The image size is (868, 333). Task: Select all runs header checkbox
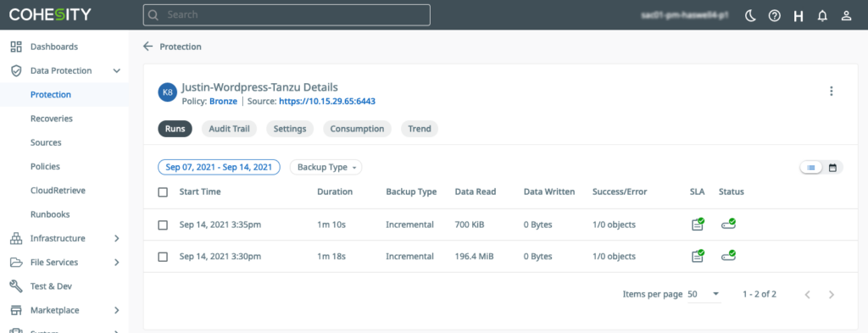(x=163, y=192)
